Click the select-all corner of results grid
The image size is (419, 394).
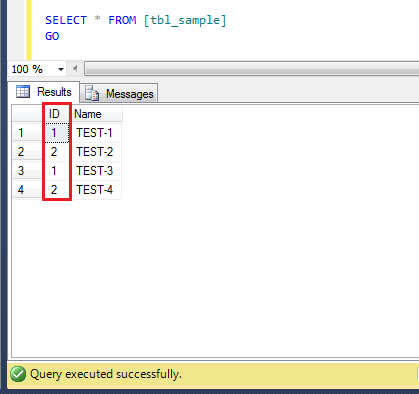click(27, 114)
